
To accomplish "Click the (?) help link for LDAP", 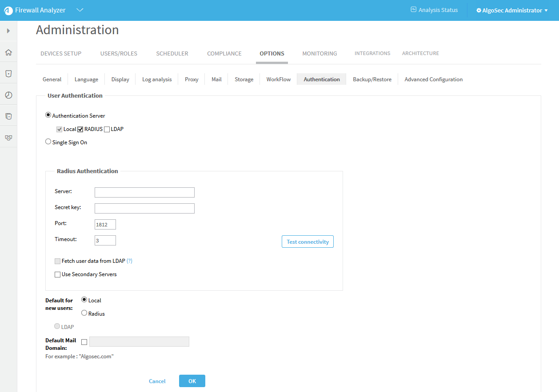I will tap(129, 261).
